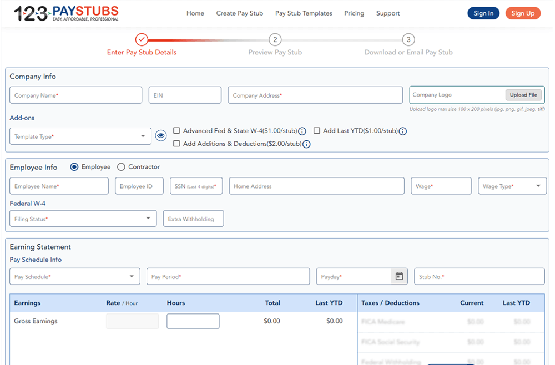Go to Home in the navigation
Image resolution: width=555 pixels, height=365 pixels.
(195, 13)
